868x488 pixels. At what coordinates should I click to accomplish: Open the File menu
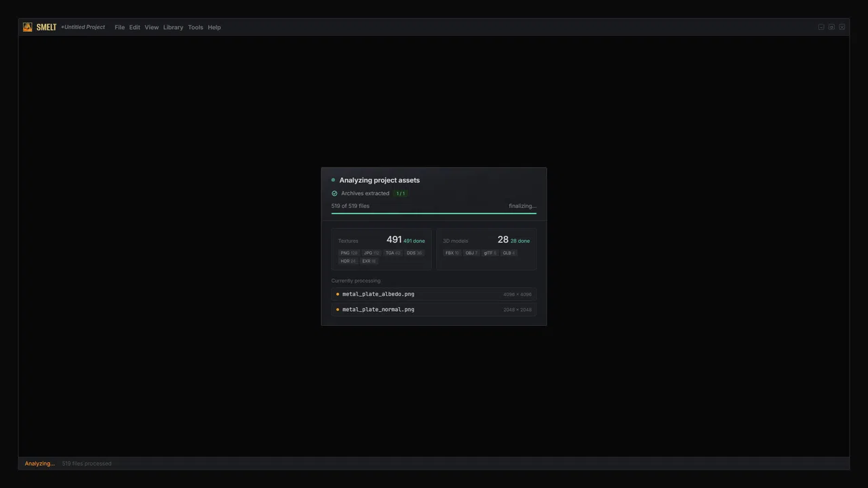coord(119,27)
